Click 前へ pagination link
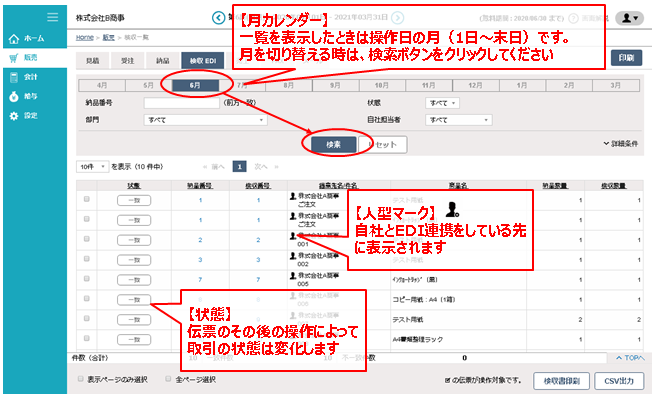This screenshot has height=394, width=653. pos(218,167)
